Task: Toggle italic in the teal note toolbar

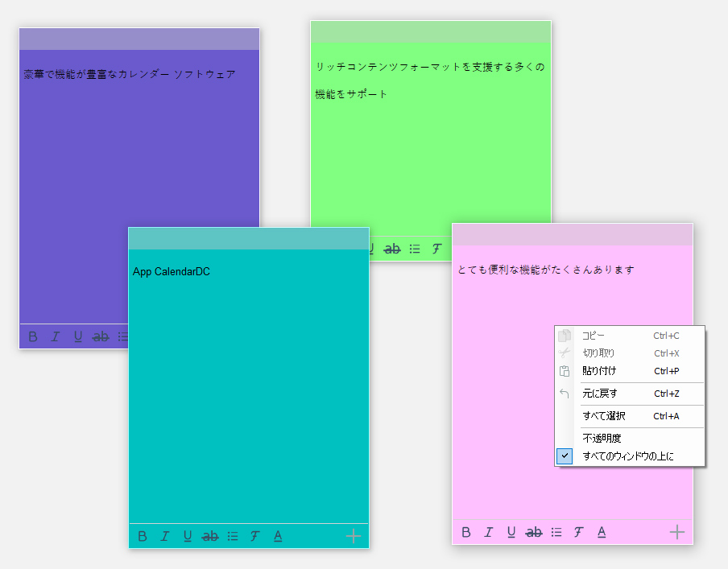Action: [x=165, y=536]
